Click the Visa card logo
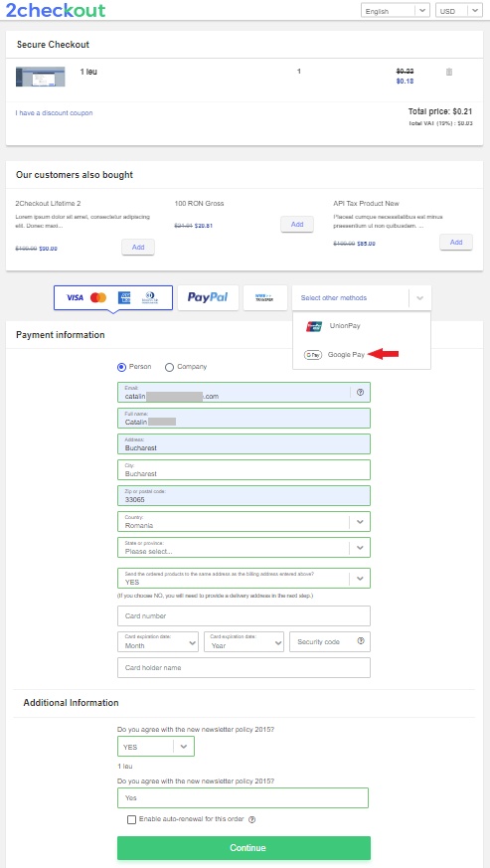Viewport: 490px width, 868px height. [75, 298]
